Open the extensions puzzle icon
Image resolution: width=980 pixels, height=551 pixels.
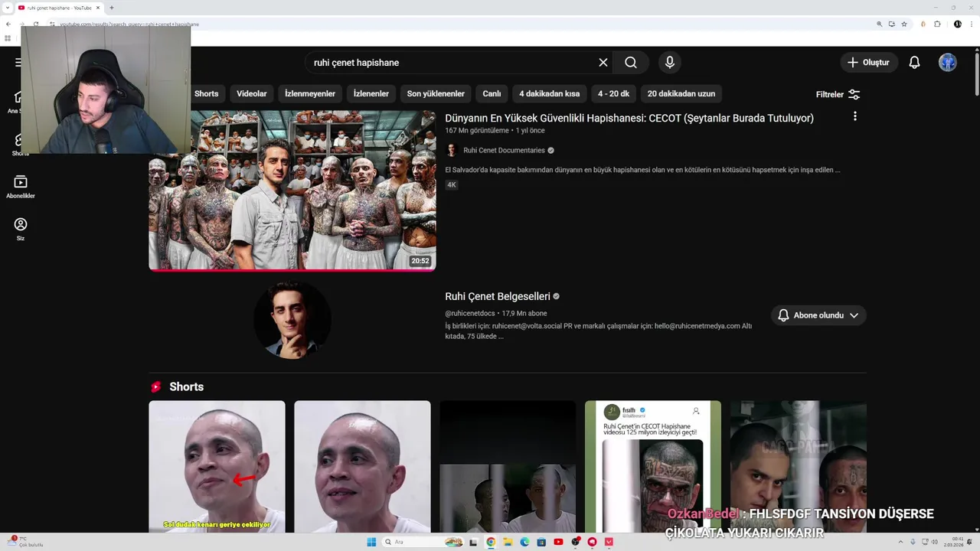point(937,24)
